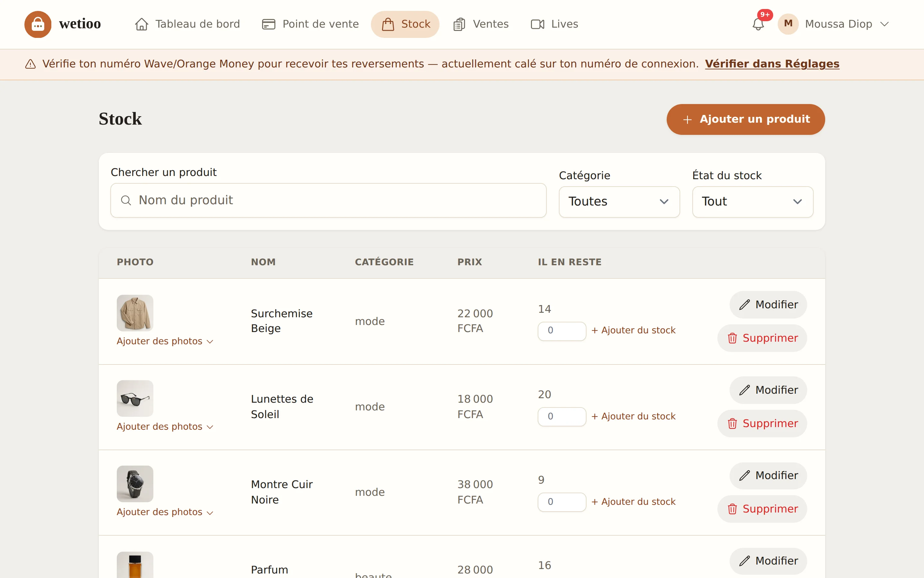This screenshot has width=924, height=578.
Task: Click the trash icon for Surchemise Beige
Action: point(732,338)
